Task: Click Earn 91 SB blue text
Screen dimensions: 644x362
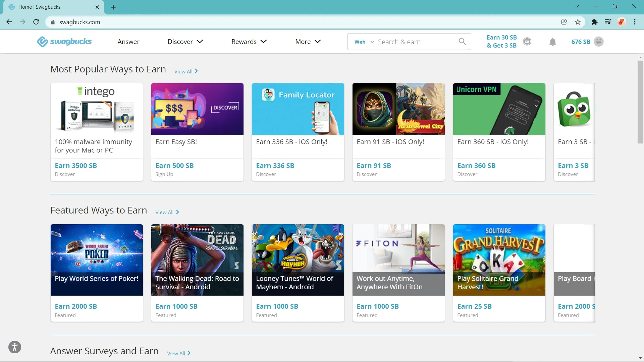Action: 374,166
